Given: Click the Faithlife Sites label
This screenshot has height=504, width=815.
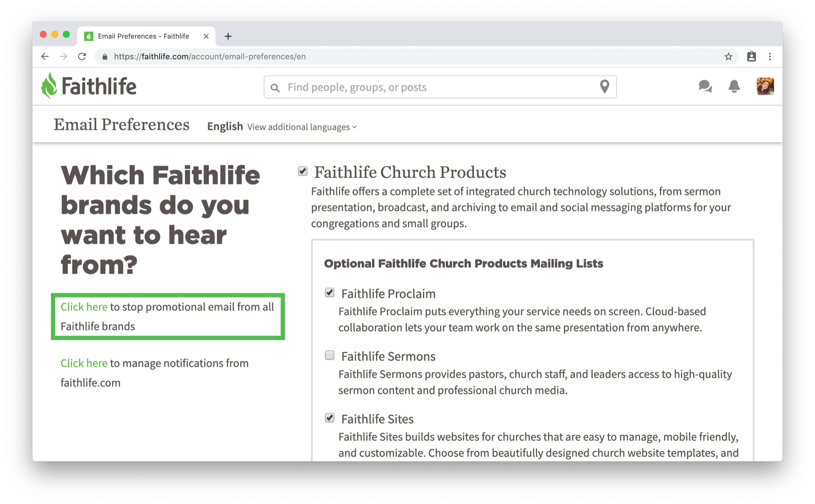Looking at the screenshot, I should coord(377,419).
